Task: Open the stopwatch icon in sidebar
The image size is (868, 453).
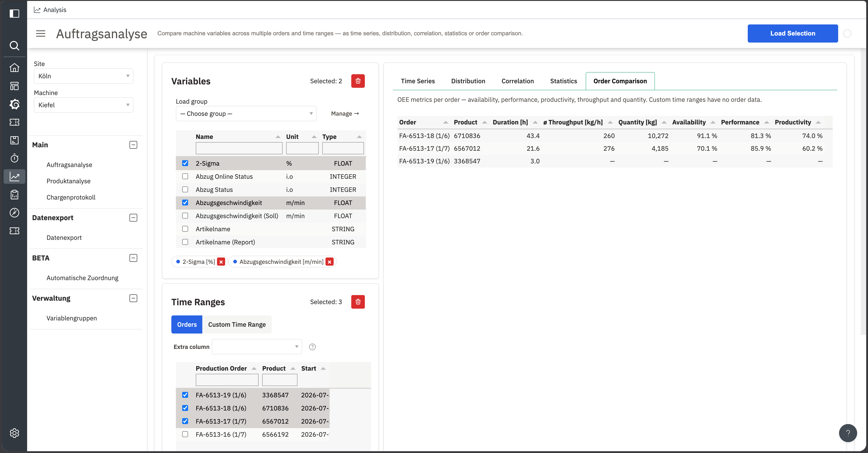Action: 14,158
